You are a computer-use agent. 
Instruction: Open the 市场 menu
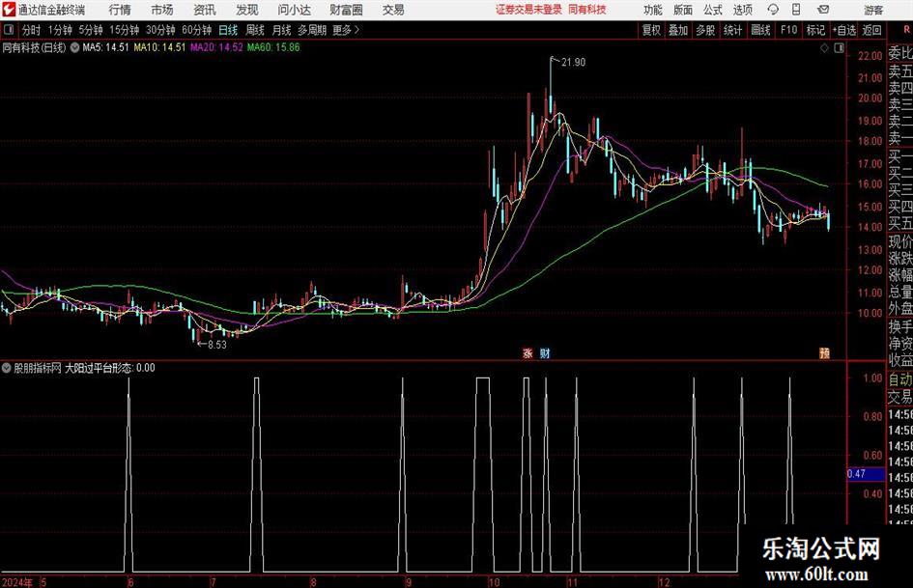point(162,10)
